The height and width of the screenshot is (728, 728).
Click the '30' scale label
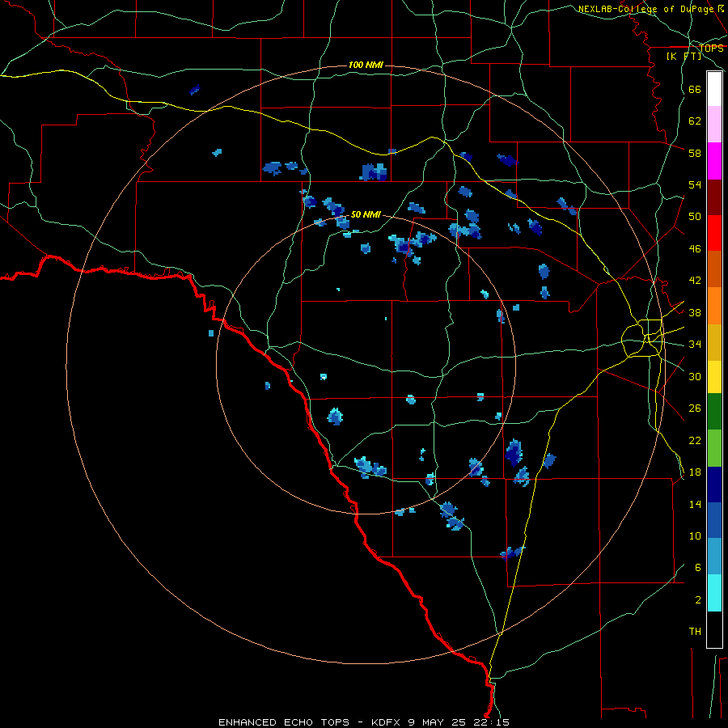point(695,376)
